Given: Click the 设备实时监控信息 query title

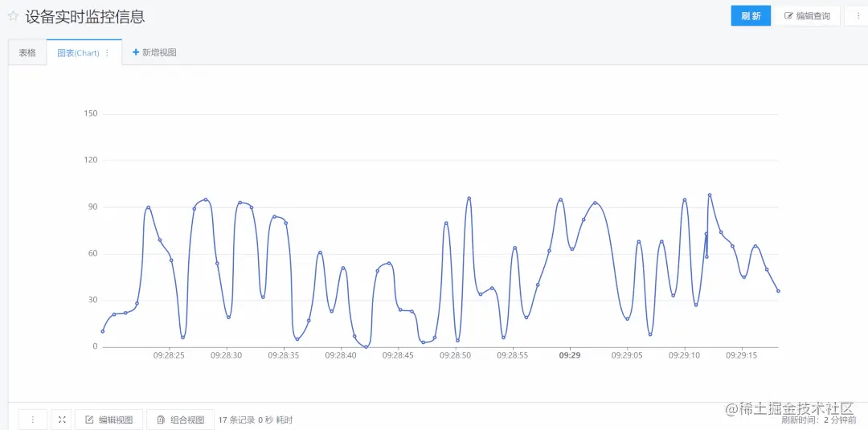Looking at the screenshot, I should (85, 17).
